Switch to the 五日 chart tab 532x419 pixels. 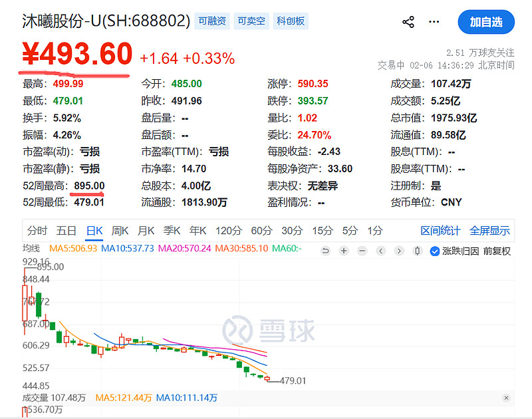click(66, 231)
